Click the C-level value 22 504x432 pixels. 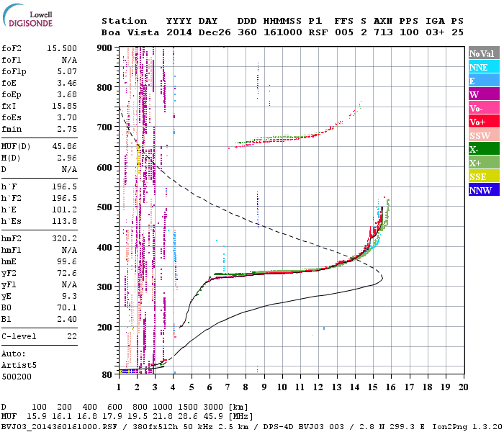tap(72, 336)
